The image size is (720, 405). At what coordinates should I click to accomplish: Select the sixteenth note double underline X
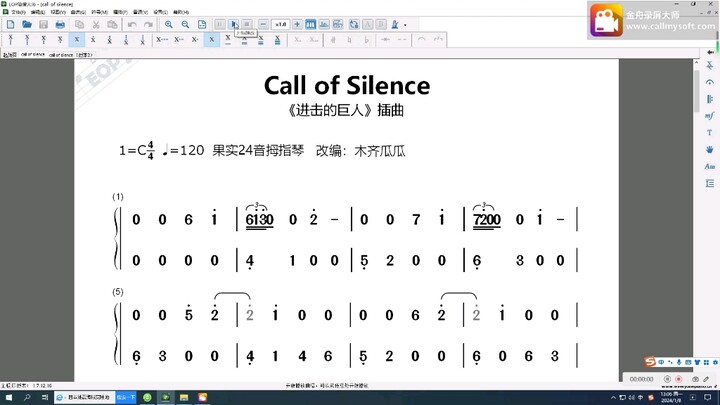(244, 39)
